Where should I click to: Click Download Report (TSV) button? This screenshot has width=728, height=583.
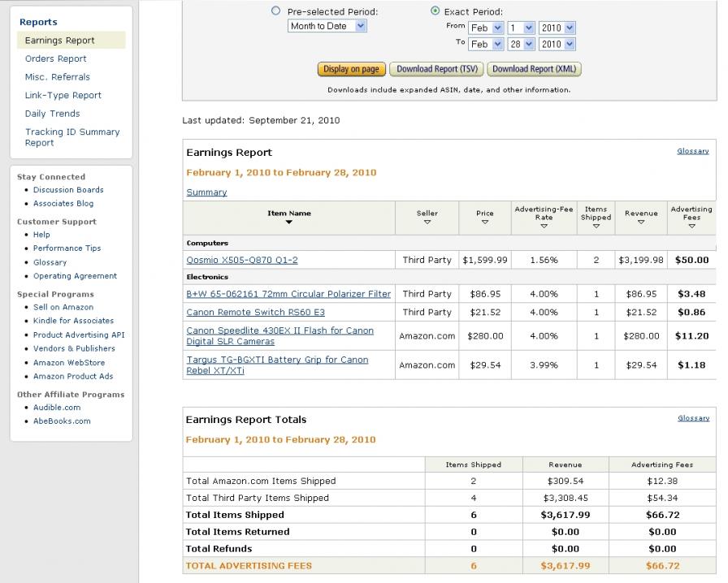(x=437, y=69)
